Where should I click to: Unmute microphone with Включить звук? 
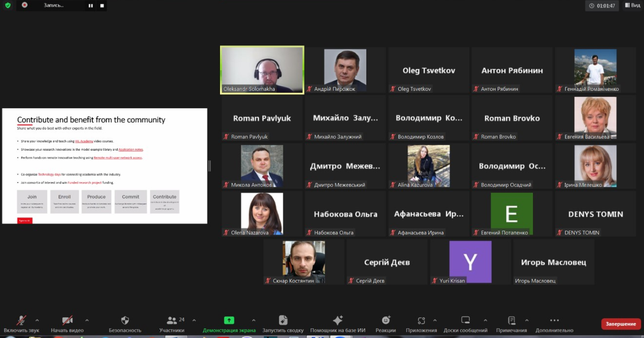point(22,320)
